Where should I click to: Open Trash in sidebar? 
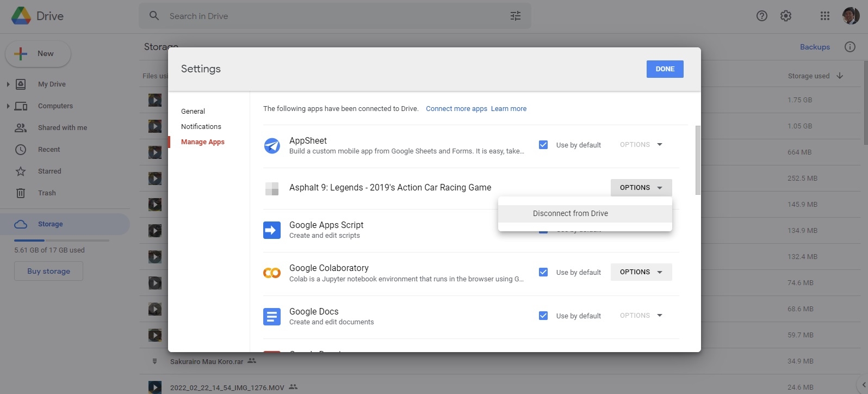tap(47, 193)
